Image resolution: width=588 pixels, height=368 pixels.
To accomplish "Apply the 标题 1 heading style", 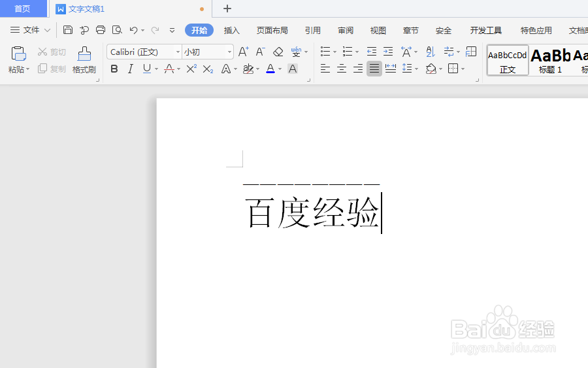I will pos(550,60).
